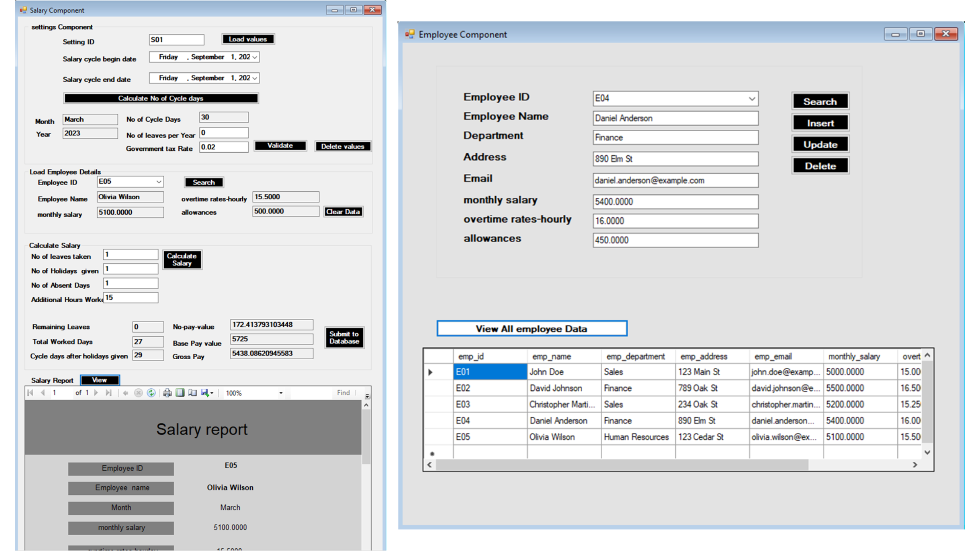Click the Stop rendering icon in report toolbar
The height and width of the screenshot is (551, 980).
[x=139, y=393]
